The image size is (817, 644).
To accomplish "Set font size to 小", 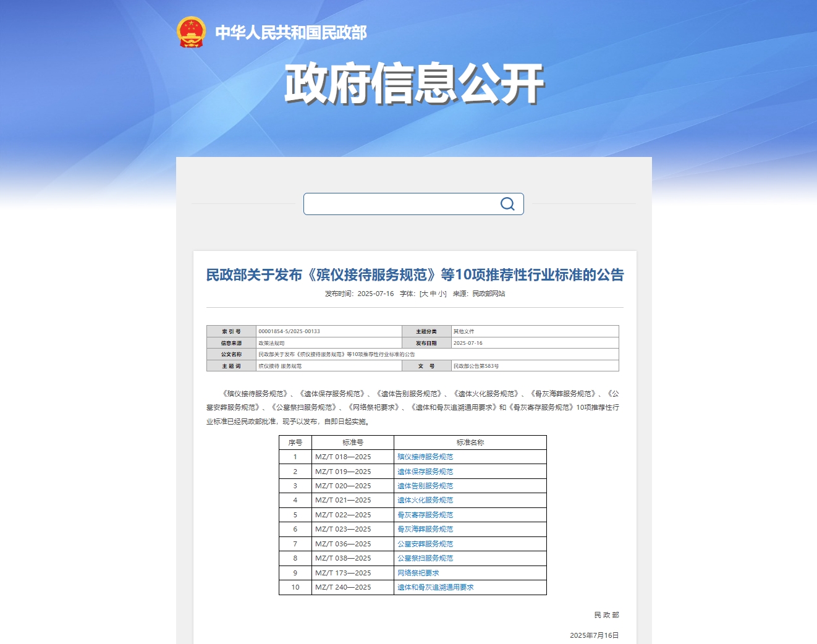I will 442,294.
